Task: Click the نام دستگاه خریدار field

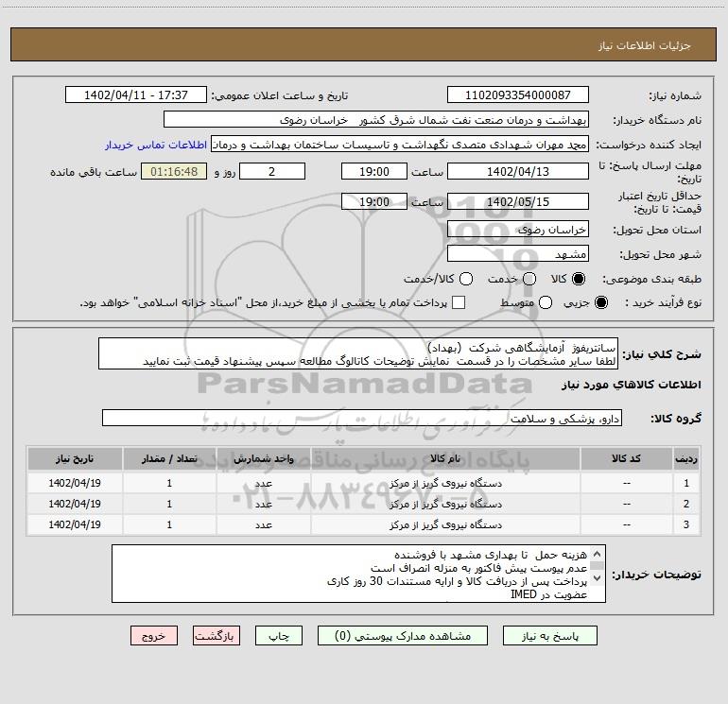Action: pyautogui.click(x=376, y=120)
